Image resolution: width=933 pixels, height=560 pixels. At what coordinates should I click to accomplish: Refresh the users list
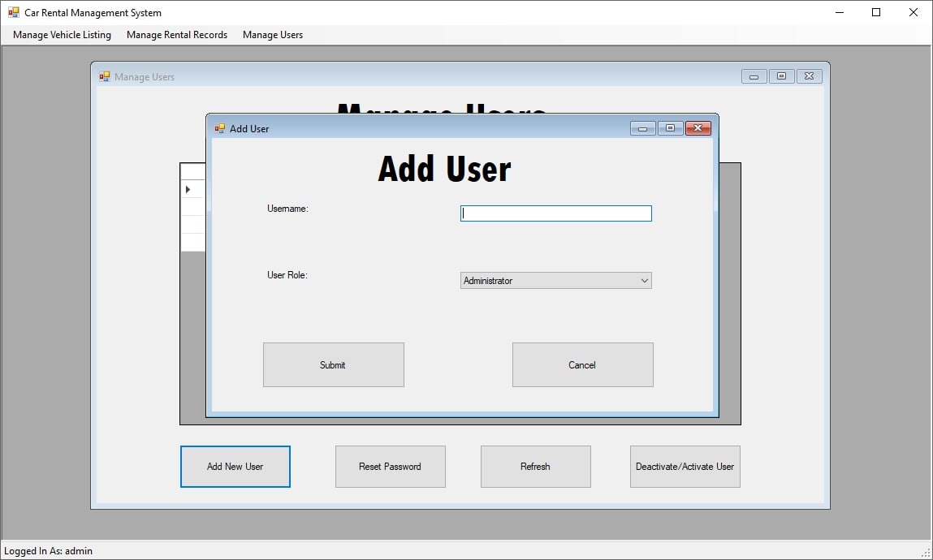pyautogui.click(x=536, y=467)
